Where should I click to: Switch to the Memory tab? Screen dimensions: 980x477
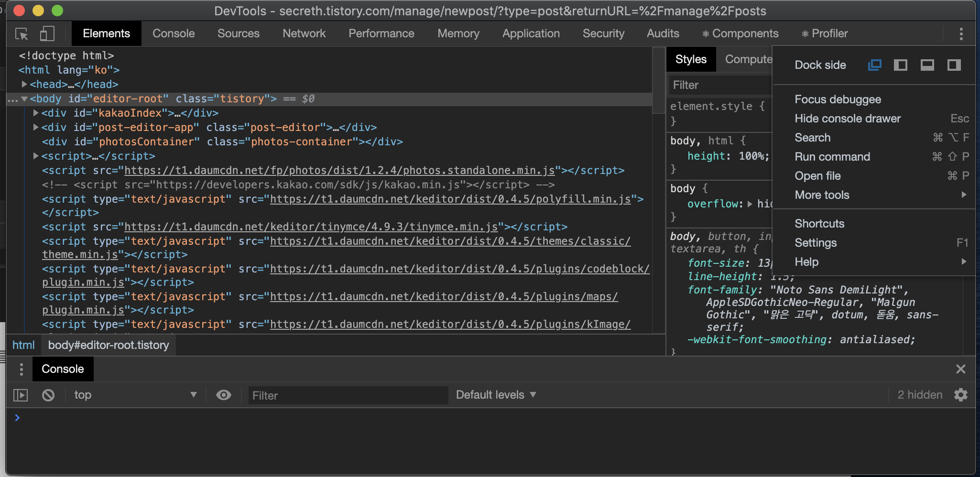tap(458, 33)
